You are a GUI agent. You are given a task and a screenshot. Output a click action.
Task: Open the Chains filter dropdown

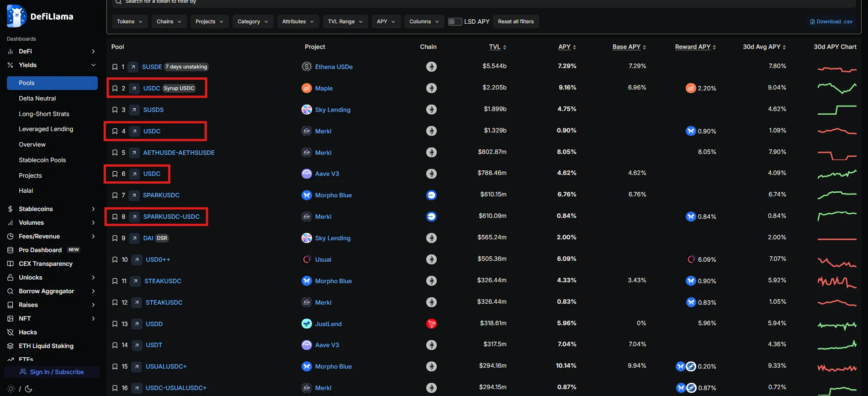[169, 21]
